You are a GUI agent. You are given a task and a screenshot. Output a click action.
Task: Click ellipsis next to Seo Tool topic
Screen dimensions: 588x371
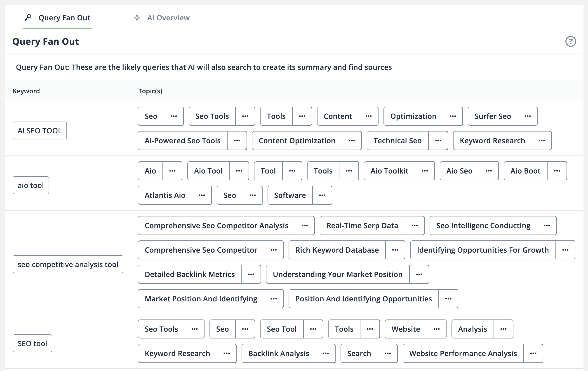(x=313, y=329)
